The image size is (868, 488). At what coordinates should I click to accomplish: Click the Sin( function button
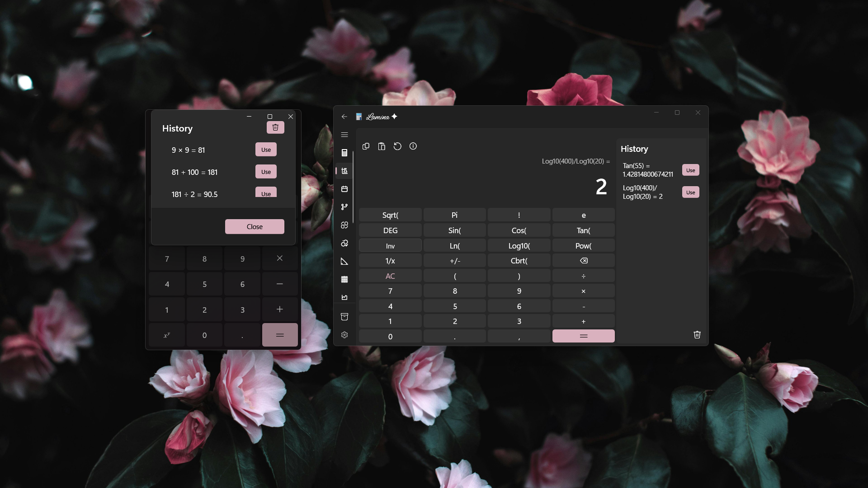(x=454, y=230)
